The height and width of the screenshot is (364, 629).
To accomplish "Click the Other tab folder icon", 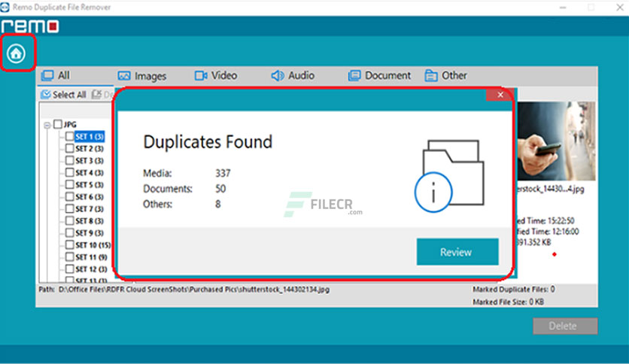I will pos(431,75).
